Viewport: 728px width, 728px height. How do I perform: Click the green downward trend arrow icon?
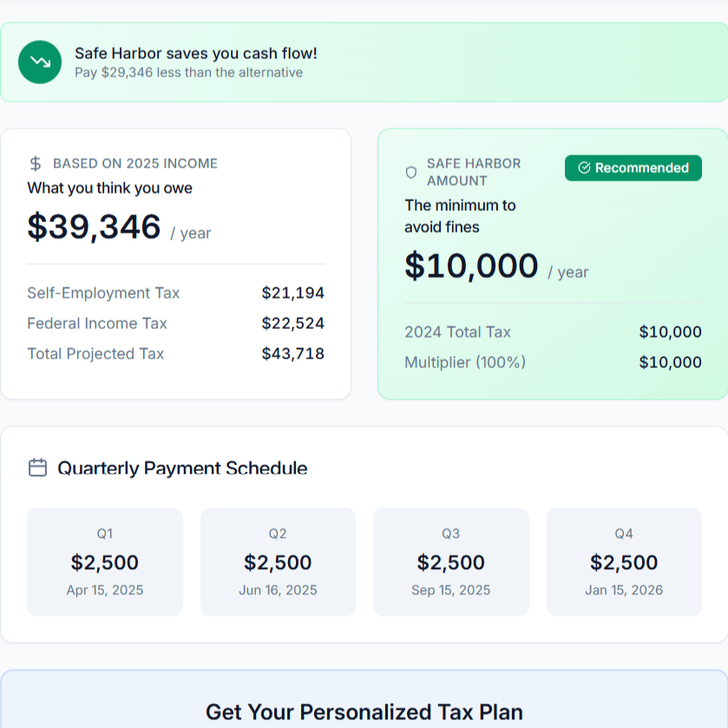tap(40, 62)
